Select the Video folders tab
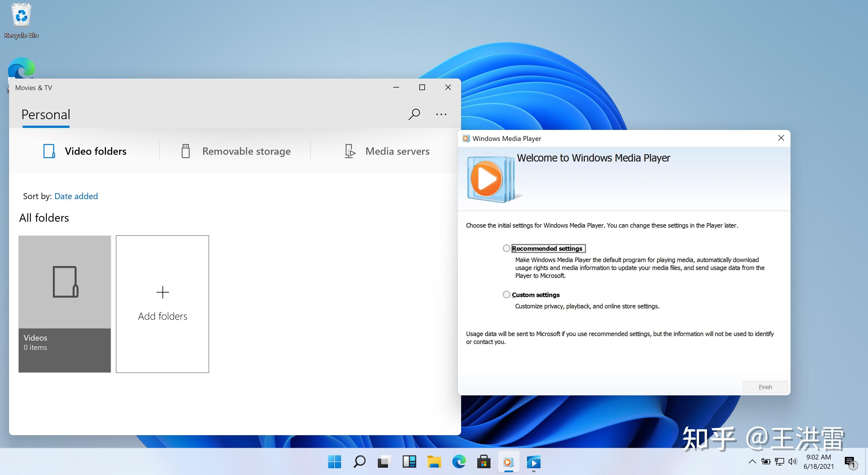The width and height of the screenshot is (868, 475). click(x=84, y=151)
